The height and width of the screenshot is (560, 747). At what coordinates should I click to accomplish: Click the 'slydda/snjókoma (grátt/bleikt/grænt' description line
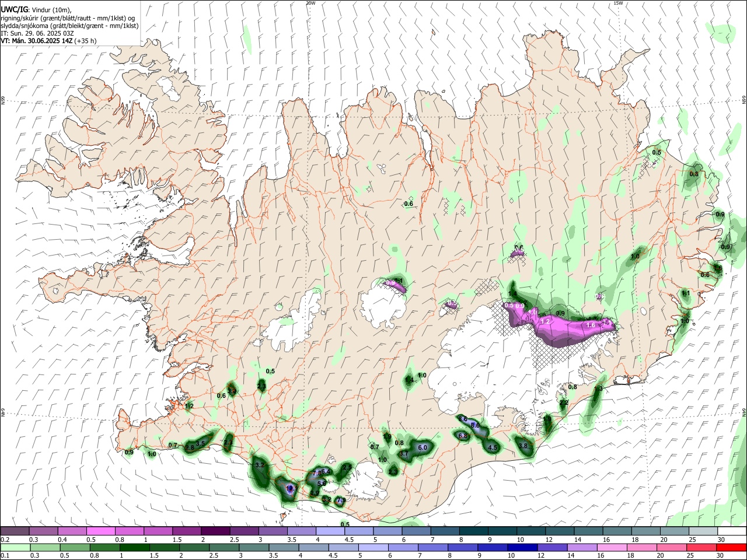tap(69, 26)
